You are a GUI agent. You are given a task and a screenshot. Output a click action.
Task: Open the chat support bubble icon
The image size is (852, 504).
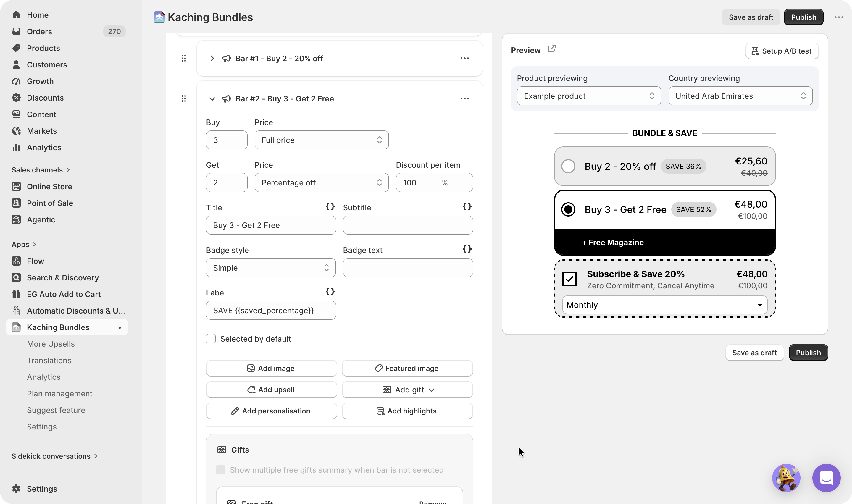tap(826, 477)
